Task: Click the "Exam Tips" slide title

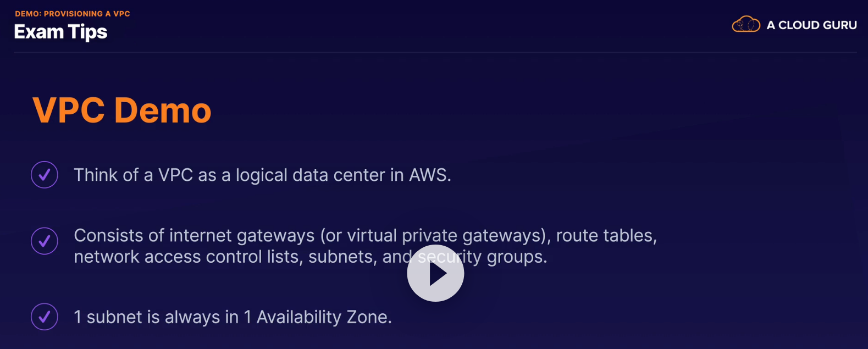Action: click(x=60, y=32)
